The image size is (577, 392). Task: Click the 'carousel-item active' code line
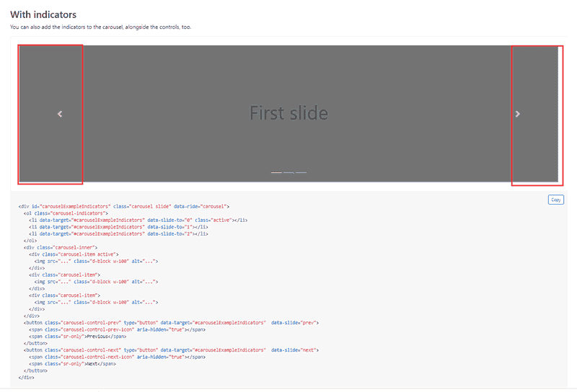click(74, 254)
